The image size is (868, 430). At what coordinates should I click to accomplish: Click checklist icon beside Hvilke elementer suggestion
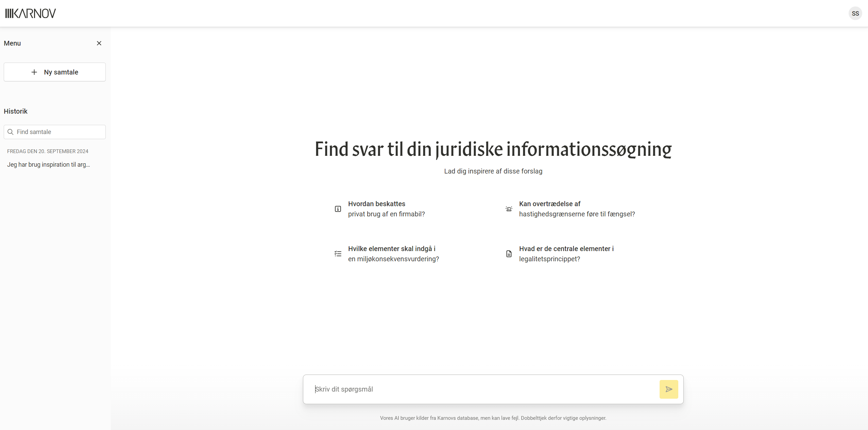338,254
